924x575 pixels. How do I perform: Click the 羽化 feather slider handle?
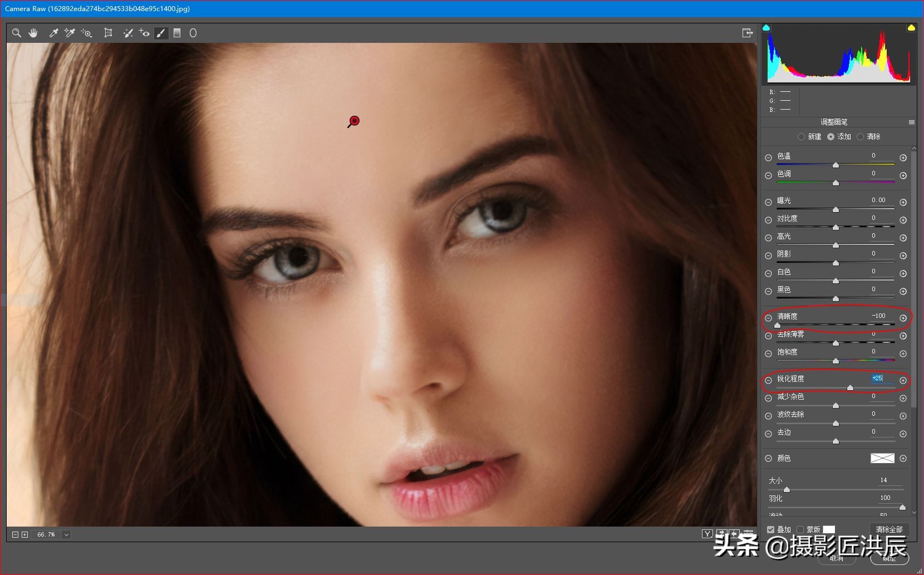(902, 507)
